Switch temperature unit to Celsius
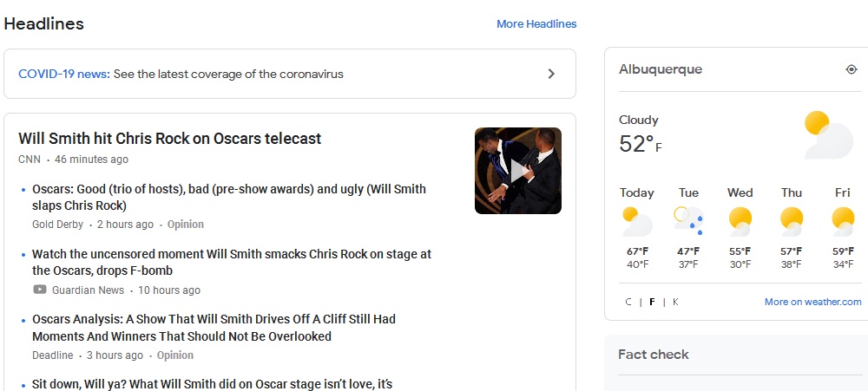This screenshot has width=868, height=391. click(628, 302)
